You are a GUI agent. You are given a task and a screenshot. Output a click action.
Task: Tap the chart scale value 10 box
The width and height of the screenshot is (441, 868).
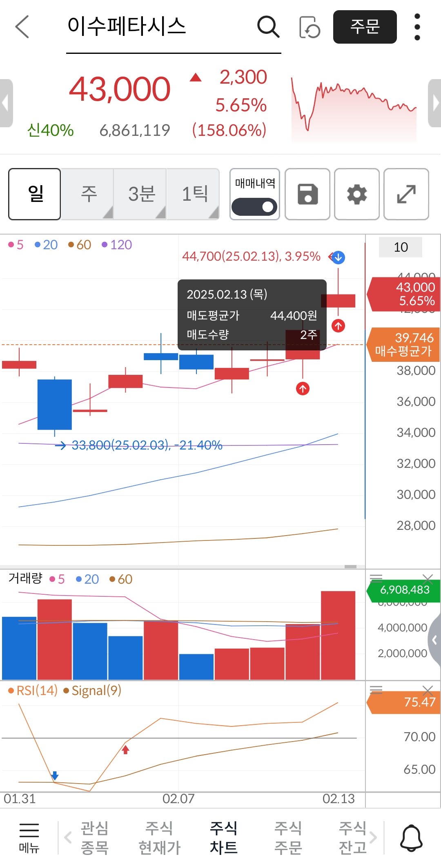tap(401, 247)
